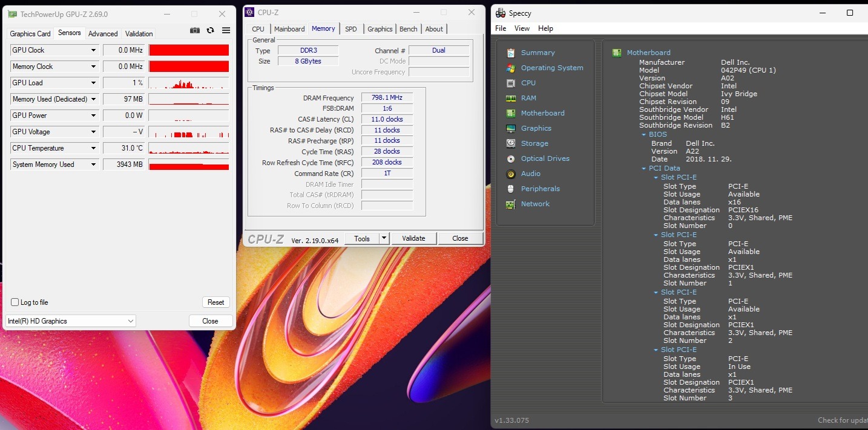This screenshot has height=430, width=868.
Task: Open the CPU Temperature sensor dropdown
Action: [94, 148]
